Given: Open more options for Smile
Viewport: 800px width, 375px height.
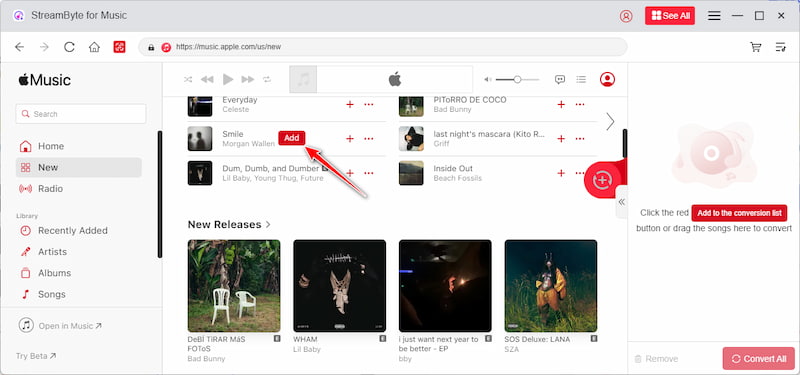Looking at the screenshot, I should click(369, 139).
